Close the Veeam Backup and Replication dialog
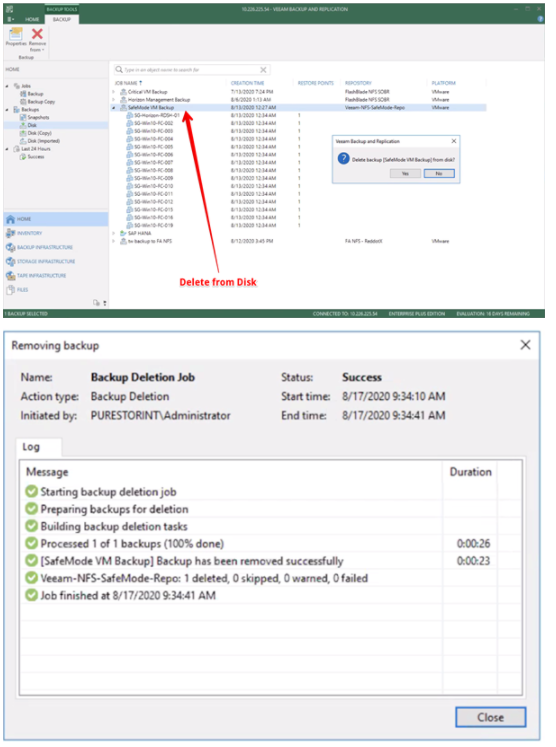 click(x=454, y=141)
